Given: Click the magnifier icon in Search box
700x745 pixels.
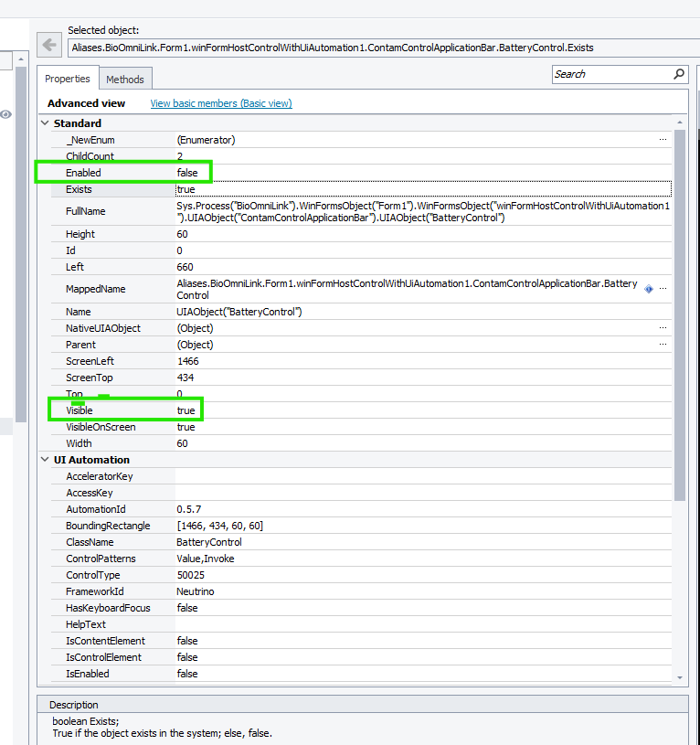Looking at the screenshot, I should click(x=679, y=74).
